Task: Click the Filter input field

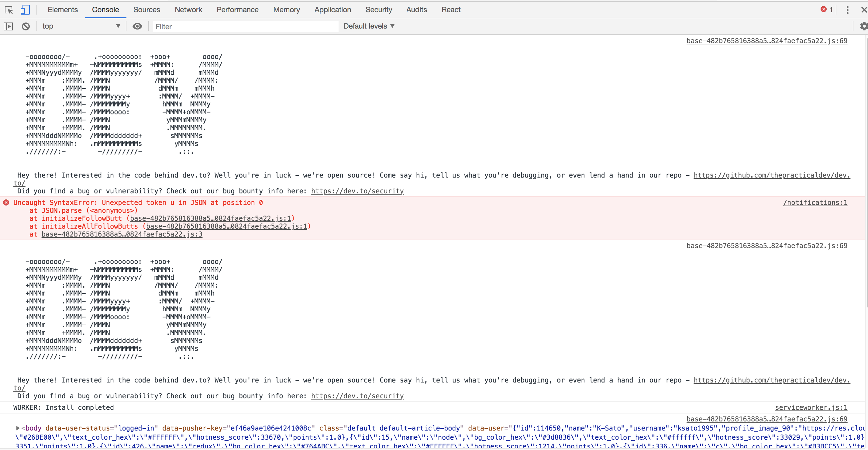Action: point(245,26)
